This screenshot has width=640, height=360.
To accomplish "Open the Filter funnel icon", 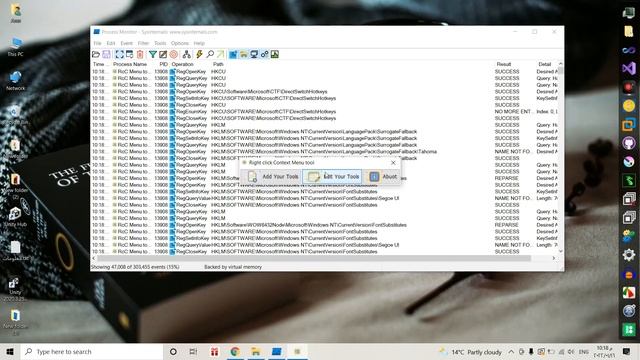I will (x=153, y=54).
